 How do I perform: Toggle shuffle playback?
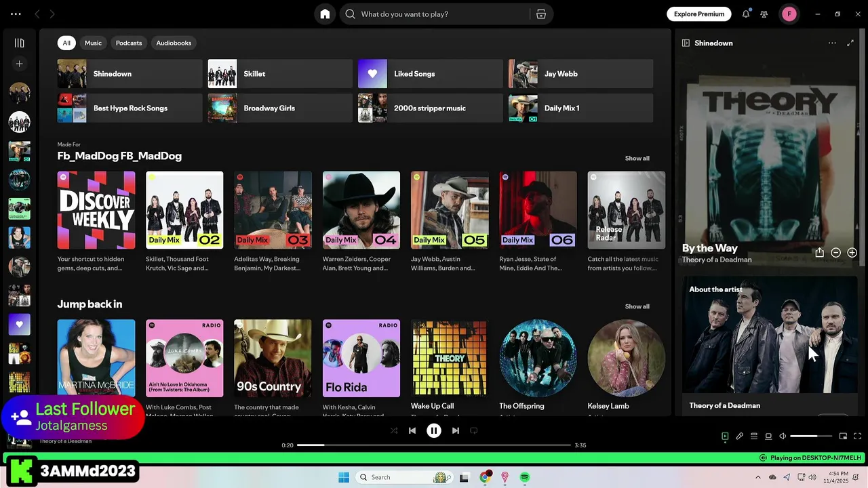tap(394, 430)
